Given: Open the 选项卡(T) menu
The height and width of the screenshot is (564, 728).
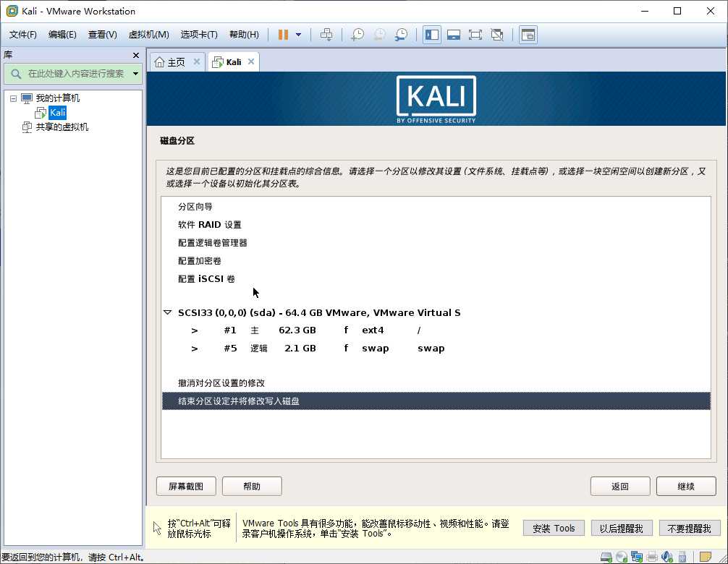Looking at the screenshot, I should (199, 35).
